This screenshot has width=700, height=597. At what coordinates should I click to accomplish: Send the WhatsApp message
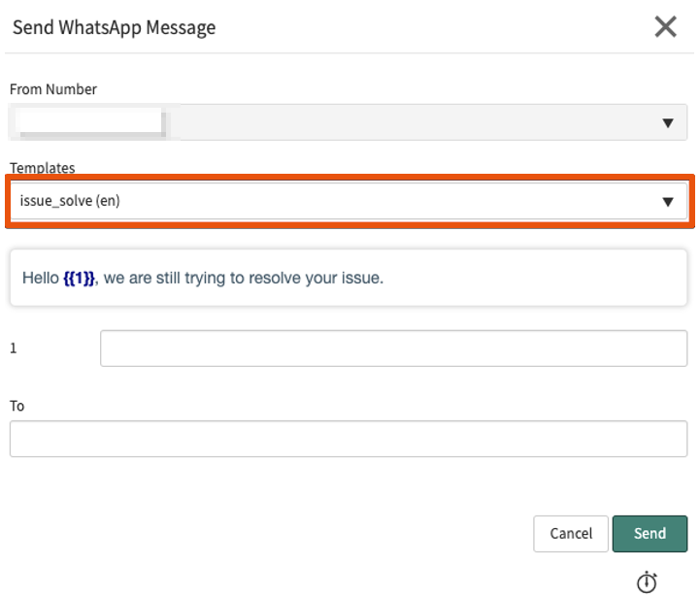(x=650, y=533)
